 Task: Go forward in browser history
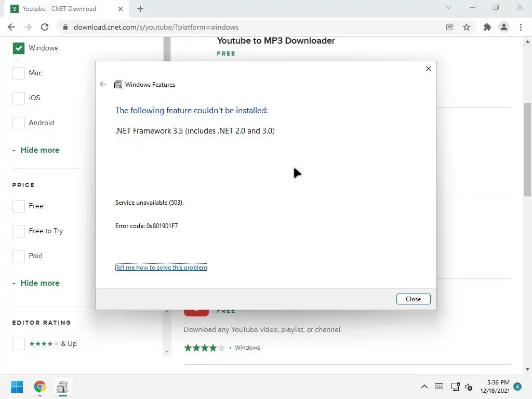(x=28, y=27)
